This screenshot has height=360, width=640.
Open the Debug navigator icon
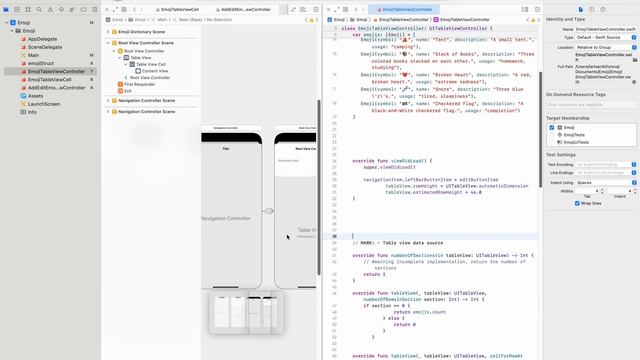point(72,9)
